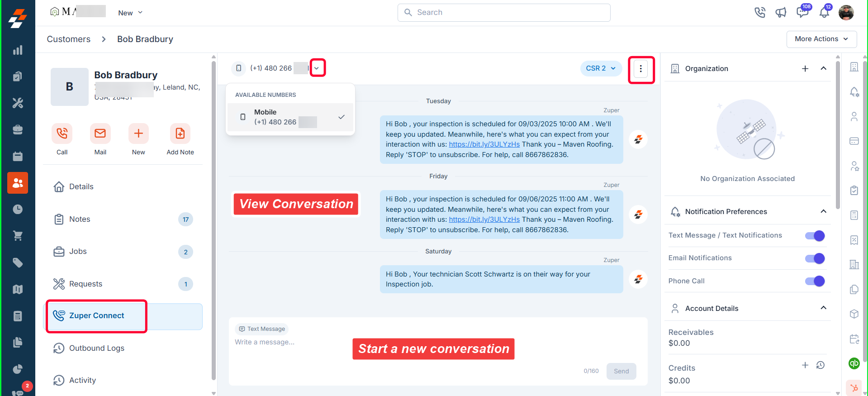The image size is (868, 396).
Task: Click the credit card icon in right rail
Action: pos(854,141)
